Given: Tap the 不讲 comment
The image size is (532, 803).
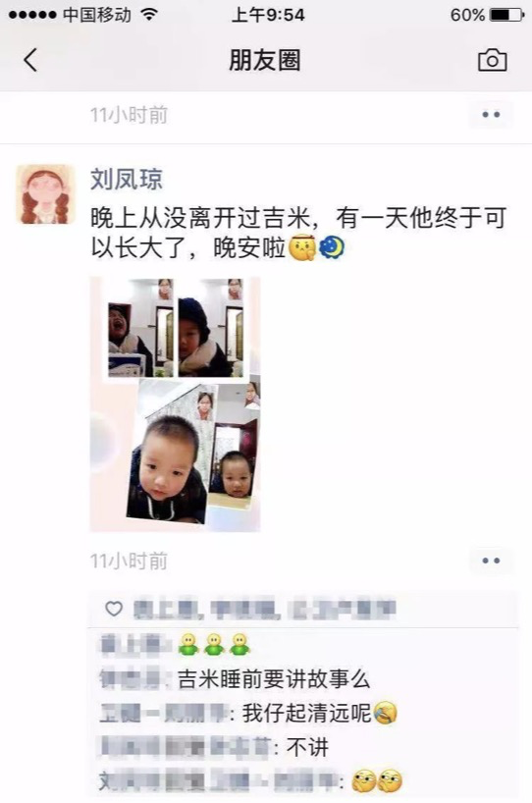Looking at the screenshot, I should coord(214,747).
